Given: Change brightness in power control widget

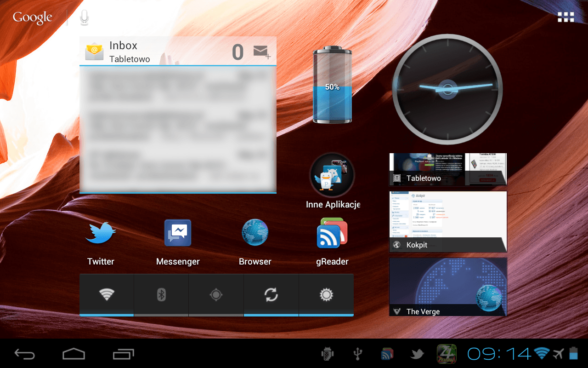Looking at the screenshot, I should tap(326, 294).
